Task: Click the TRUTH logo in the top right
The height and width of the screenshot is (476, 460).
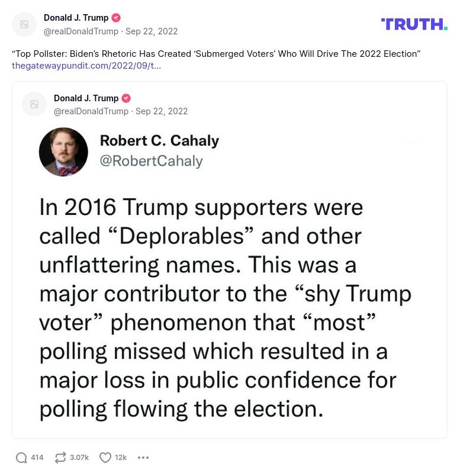Action: click(414, 24)
